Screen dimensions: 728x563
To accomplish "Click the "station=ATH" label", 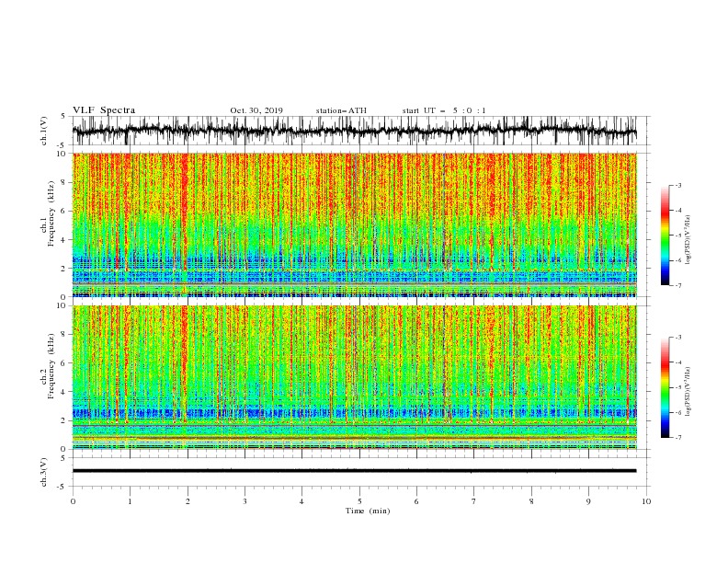I will pyautogui.click(x=341, y=110).
